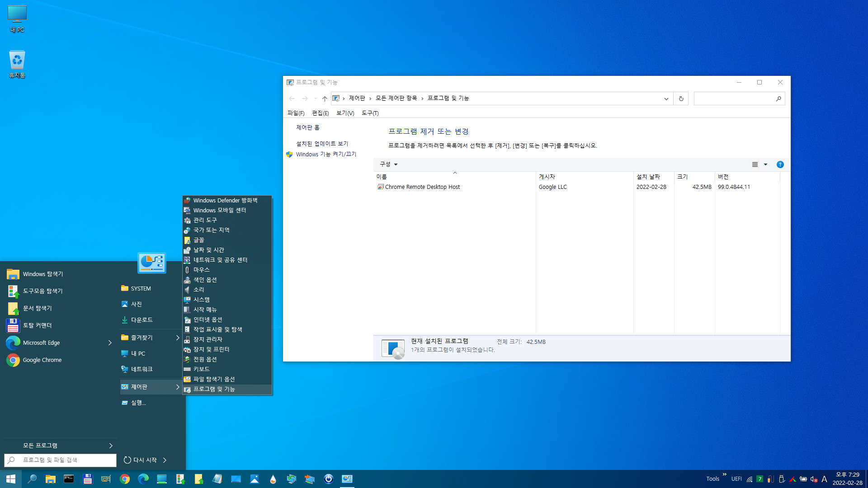Sort by the 게시자 column header
This screenshot has width=868, height=488.
(x=585, y=177)
